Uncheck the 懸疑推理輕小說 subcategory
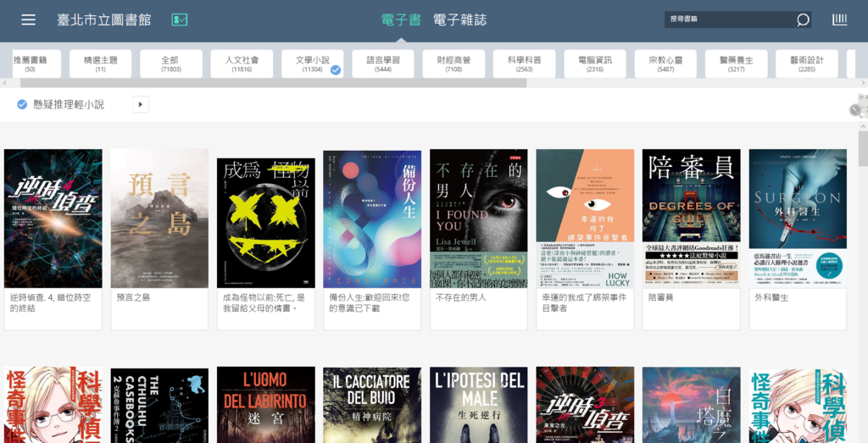The image size is (868, 443). click(22, 104)
